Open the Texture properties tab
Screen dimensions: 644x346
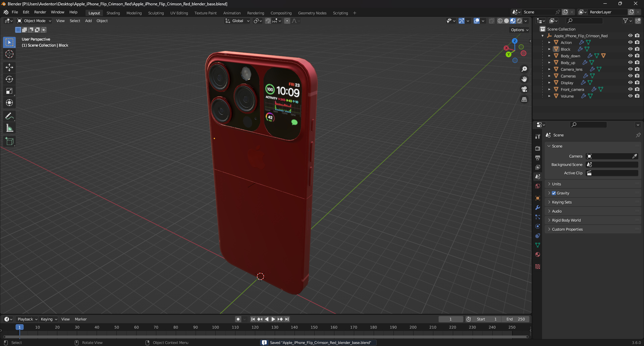[x=538, y=267]
